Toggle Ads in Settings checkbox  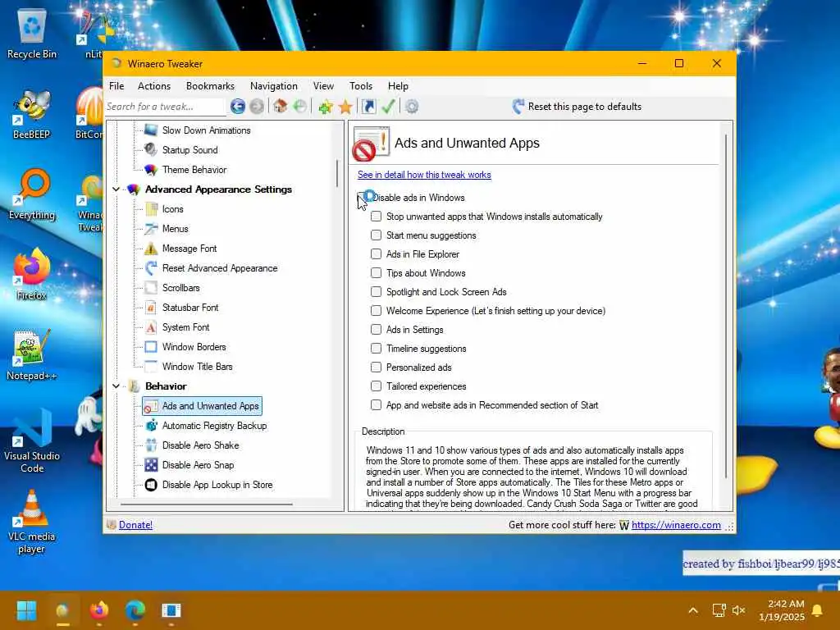376,330
